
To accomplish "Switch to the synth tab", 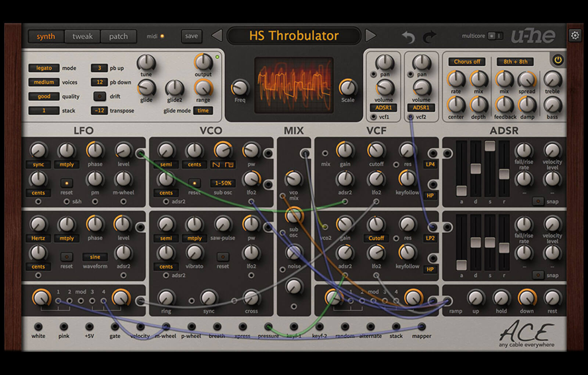I will tap(46, 37).
